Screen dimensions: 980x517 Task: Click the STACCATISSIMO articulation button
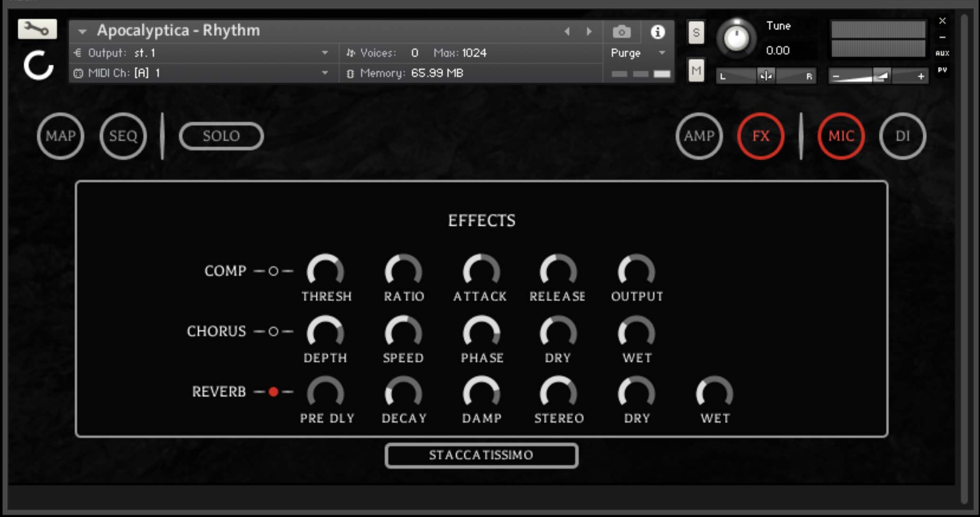point(481,455)
